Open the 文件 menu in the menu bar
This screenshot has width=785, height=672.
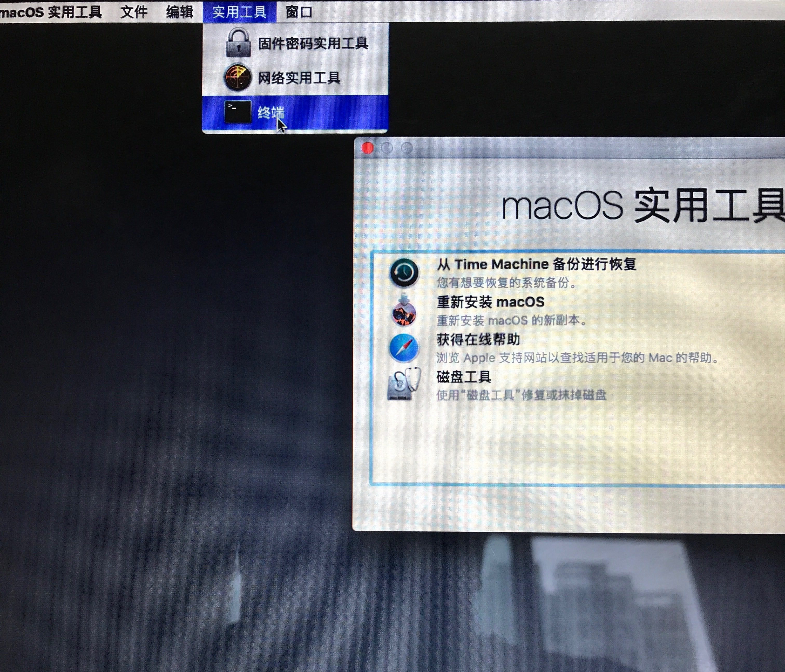(134, 12)
